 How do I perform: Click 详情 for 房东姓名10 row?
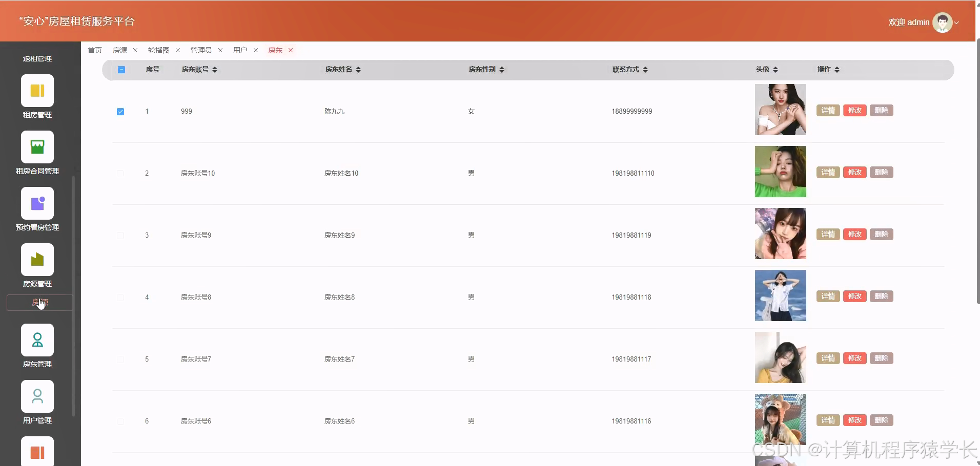pos(828,173)
